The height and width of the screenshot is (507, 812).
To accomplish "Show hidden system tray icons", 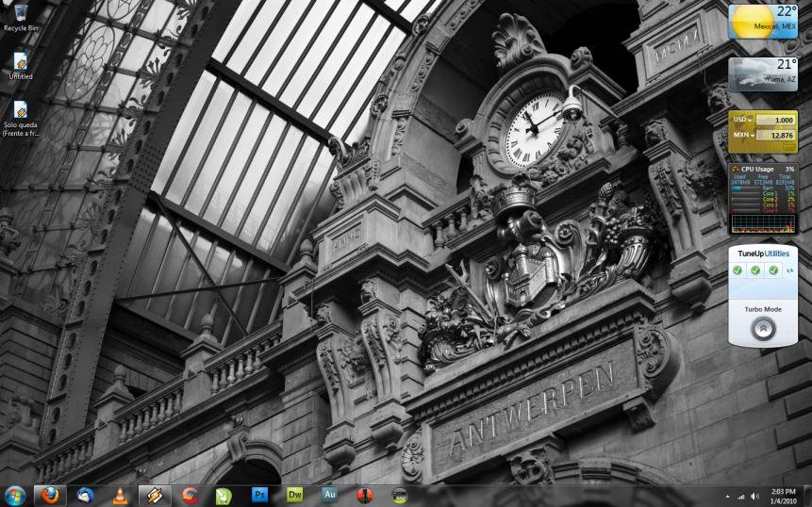I will tap(727, 496).
